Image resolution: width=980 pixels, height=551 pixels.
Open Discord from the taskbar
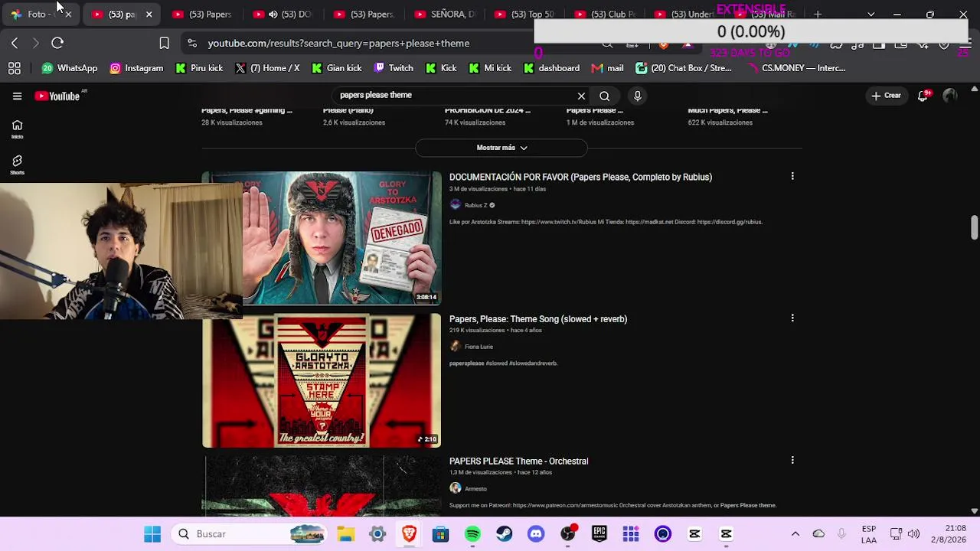click(536, 534)
